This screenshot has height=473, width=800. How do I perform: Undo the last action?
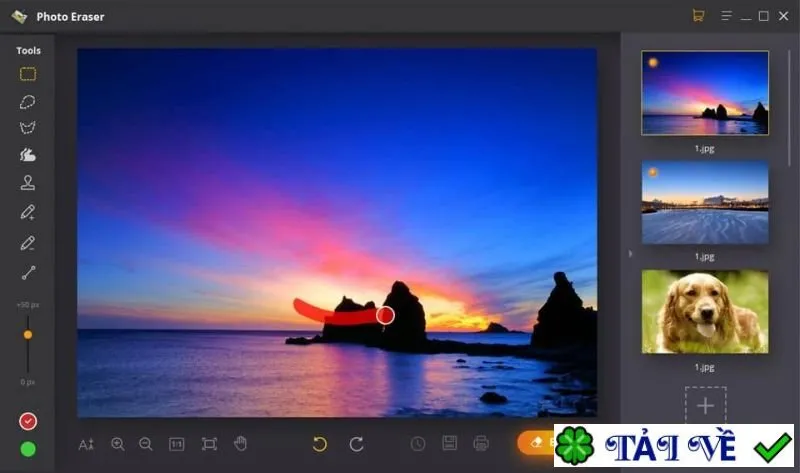(x=320, y=444)
